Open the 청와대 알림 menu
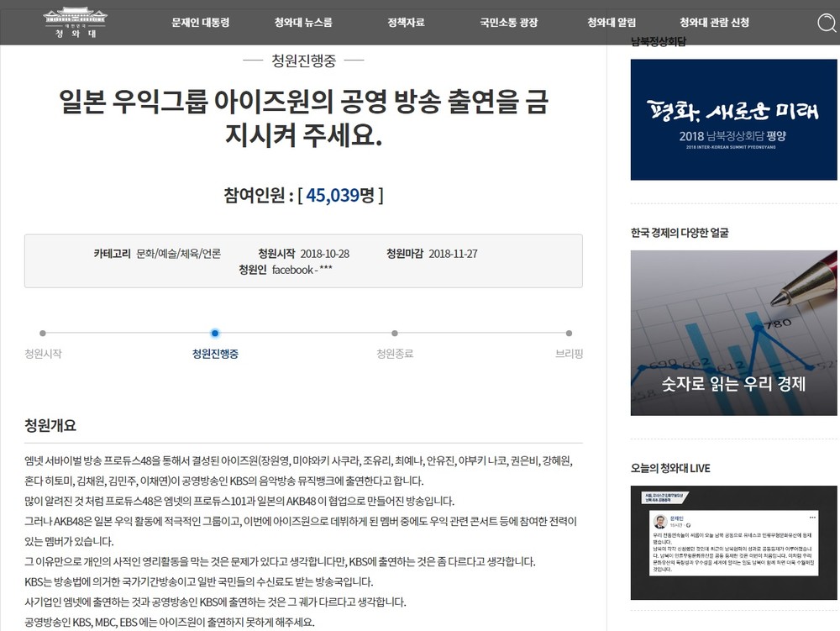840x631 pixels. pos(611,23)
